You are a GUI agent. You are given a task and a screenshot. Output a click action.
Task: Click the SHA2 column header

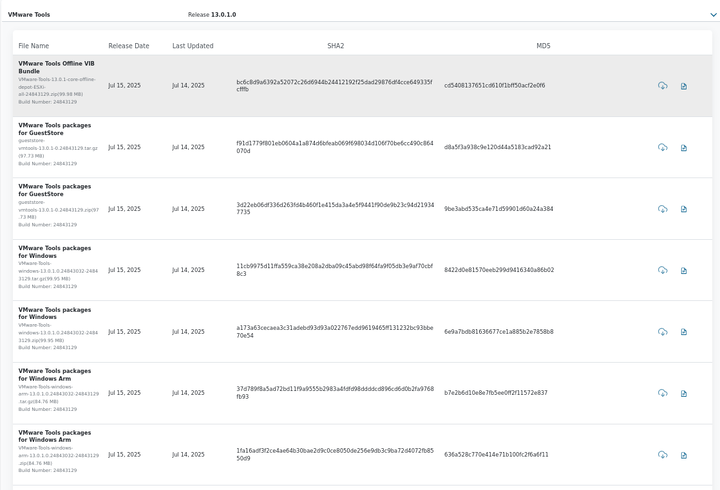tap(336, 46)
